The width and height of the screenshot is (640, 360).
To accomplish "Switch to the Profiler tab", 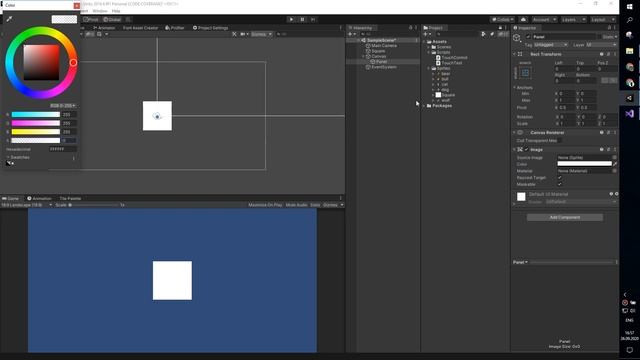I will tap(175, 28).
